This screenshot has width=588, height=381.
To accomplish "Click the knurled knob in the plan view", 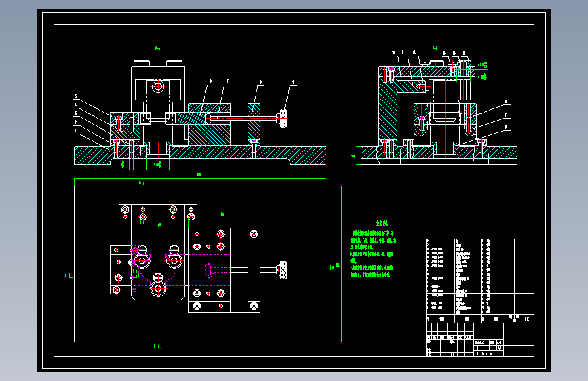I will [283, 270].
